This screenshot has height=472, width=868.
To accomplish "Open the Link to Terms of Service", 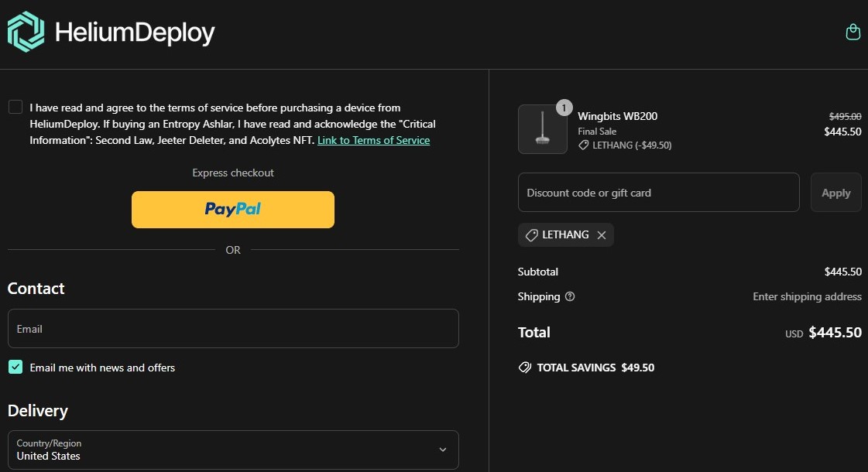I will (373, 140).
